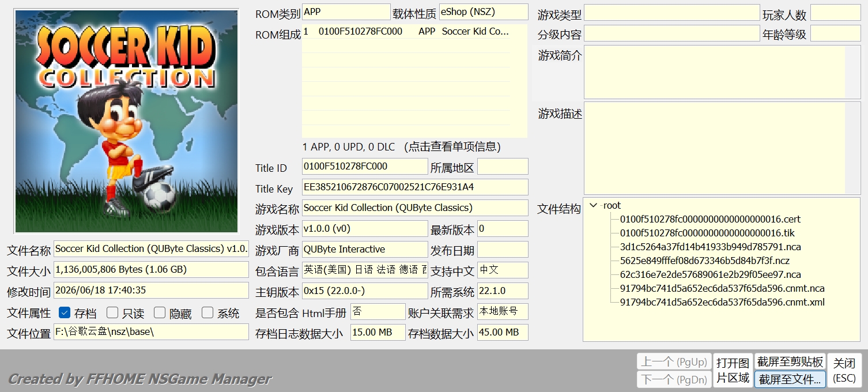This screenshot has width=868, height=392.
Task: Select the .cert file in the tree
Action: pos(710,219)
